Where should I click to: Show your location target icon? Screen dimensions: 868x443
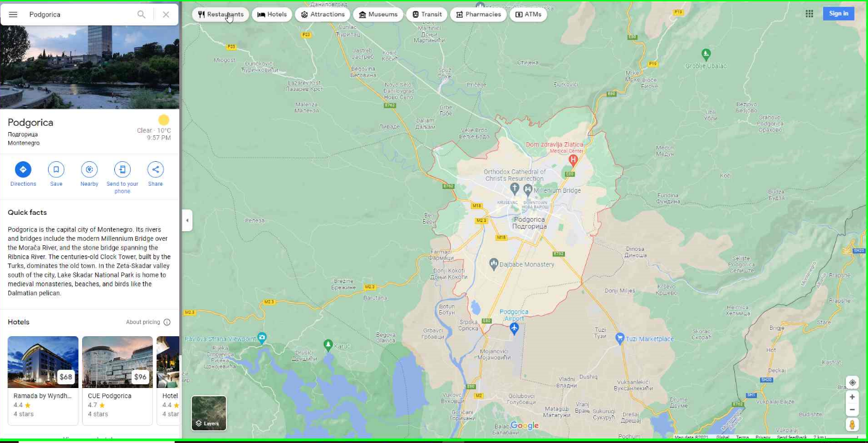click(x=852, y=383)
